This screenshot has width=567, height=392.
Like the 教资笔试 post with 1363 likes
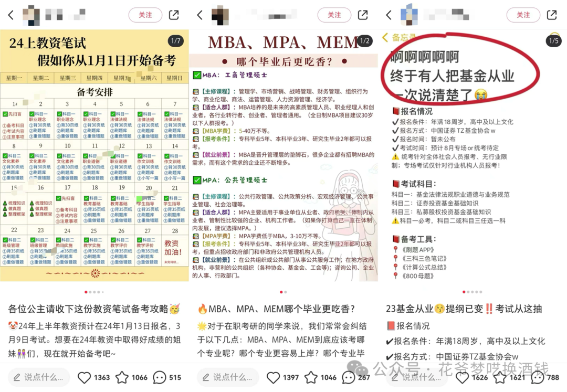click(x=84, y=377)
